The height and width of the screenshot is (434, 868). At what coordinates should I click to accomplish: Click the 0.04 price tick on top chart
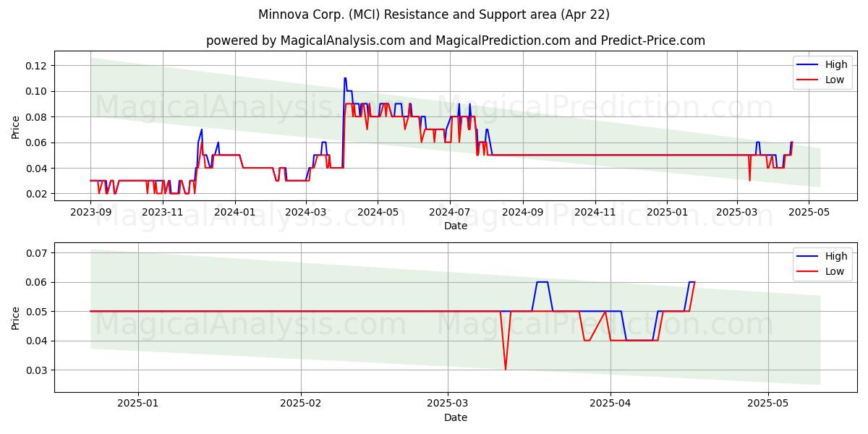coord(36,169)
